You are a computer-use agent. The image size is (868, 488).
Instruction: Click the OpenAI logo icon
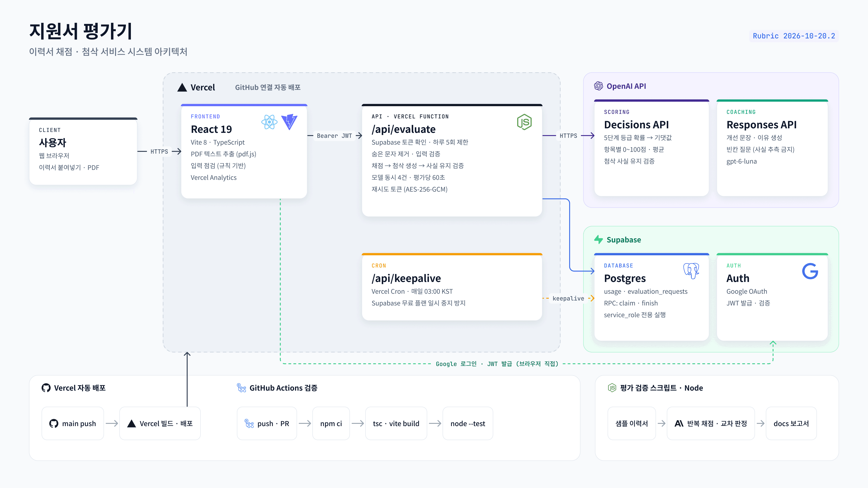[x=598, y=86]
